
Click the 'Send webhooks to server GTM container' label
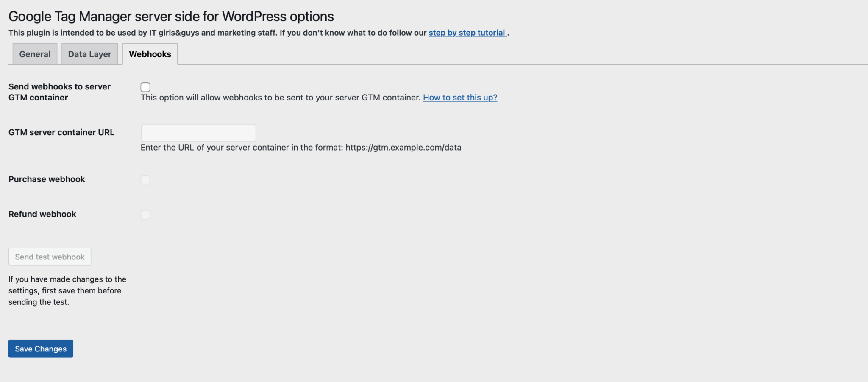(59, 92)
